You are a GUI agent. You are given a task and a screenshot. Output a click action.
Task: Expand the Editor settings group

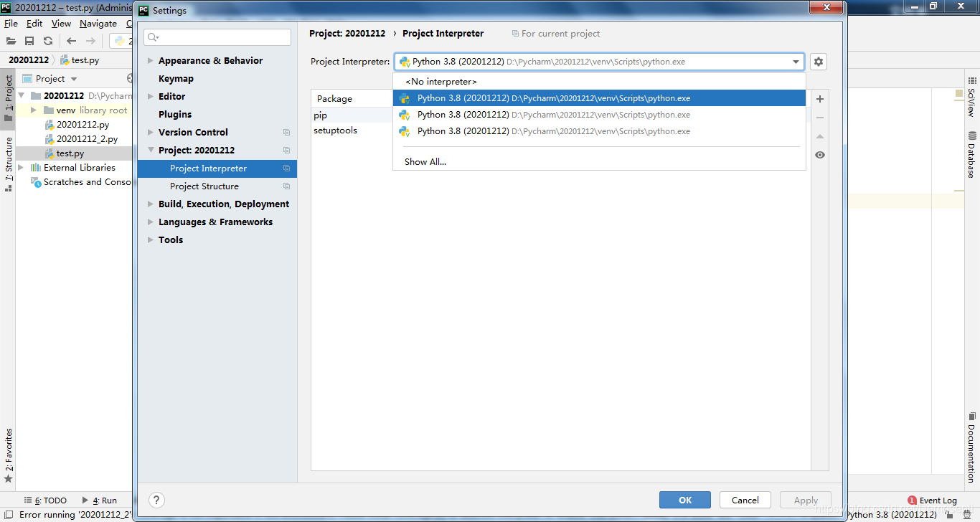pyautogui.click(x=150, y=97)
